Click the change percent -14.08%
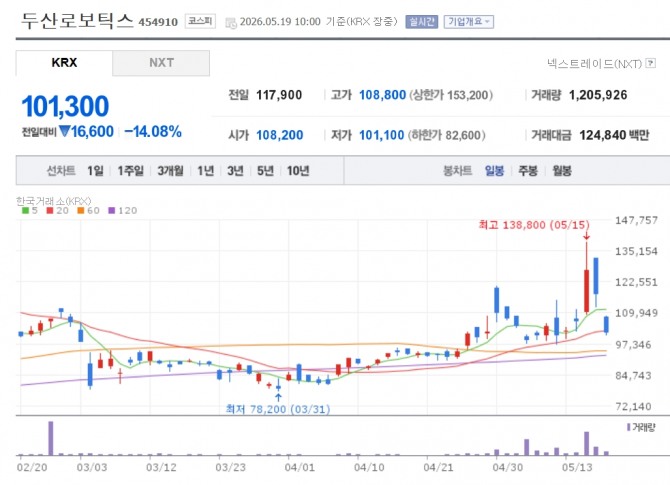This screenshot has height=485, width=670. pyautogui.click(x=153, y=132)
